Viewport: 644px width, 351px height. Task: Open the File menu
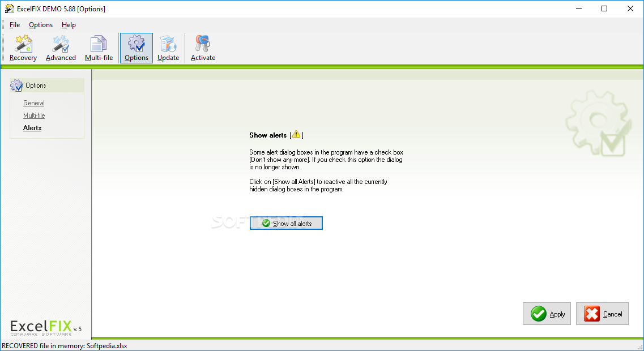(x=15, y=25)
